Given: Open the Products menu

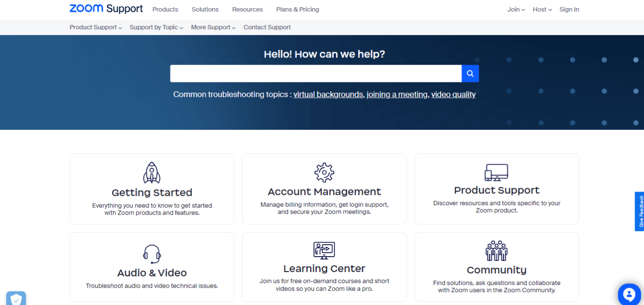Looking at the screenshot, I should (x=165, y=10).
